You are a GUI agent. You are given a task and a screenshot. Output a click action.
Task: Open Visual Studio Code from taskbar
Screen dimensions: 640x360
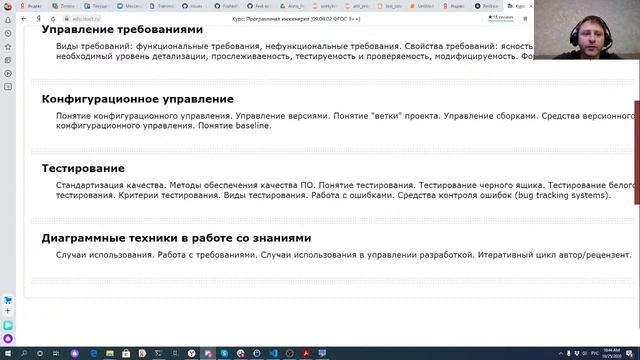pyautogui.click(x=273, y=353)
